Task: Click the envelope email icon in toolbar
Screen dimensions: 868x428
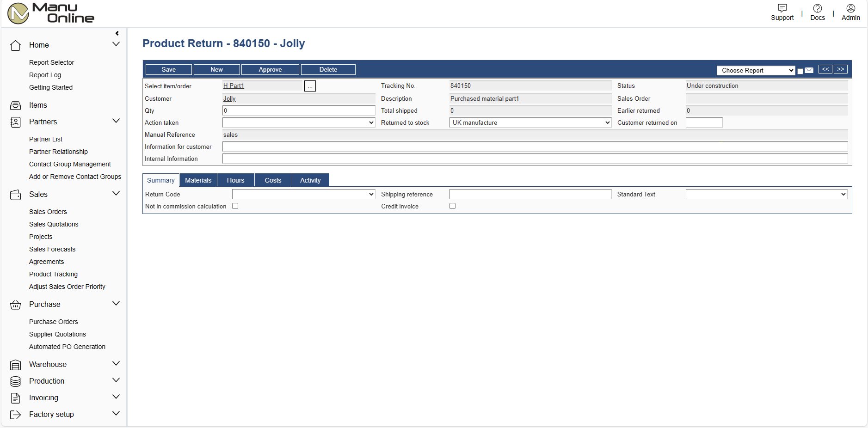Action: [x=809, y=70]
